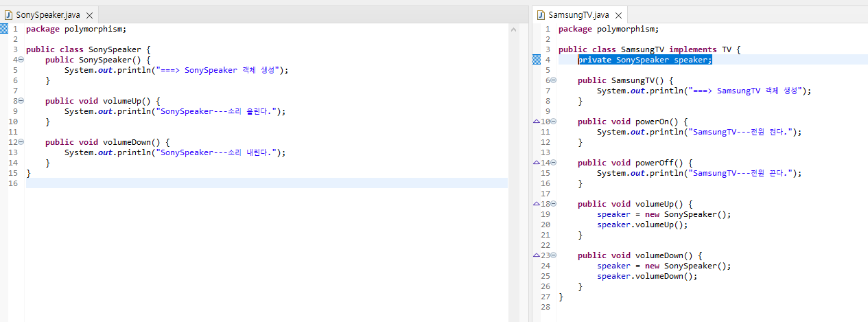This screenshot has height=322, width=868.
Task: Click line number 28 in SamsungTV.java
Action: coord(546,307)
